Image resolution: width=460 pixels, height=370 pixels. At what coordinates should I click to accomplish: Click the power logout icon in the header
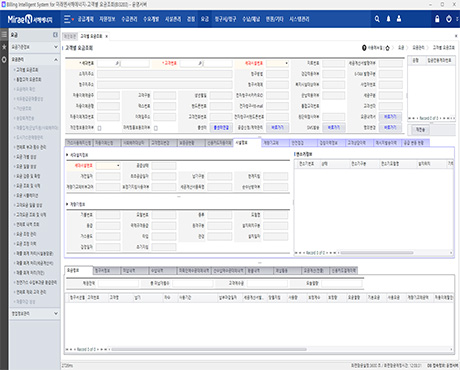[449, 19]
